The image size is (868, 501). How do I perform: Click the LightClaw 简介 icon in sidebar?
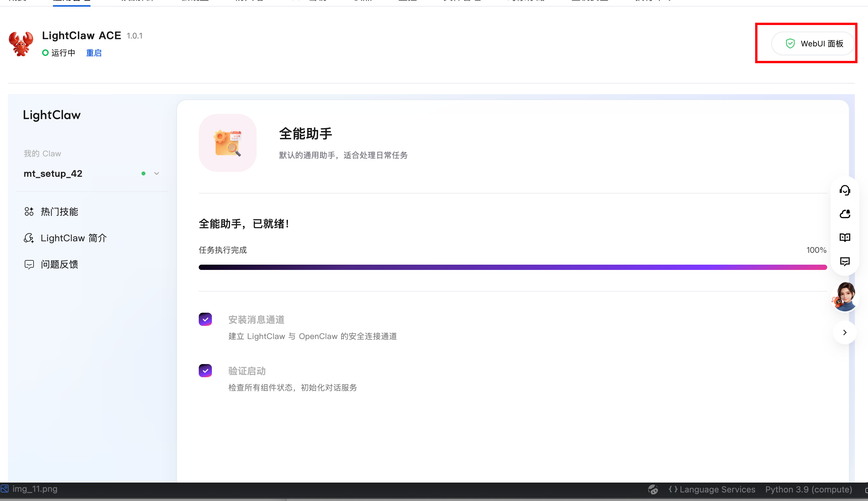coord(29,238)
